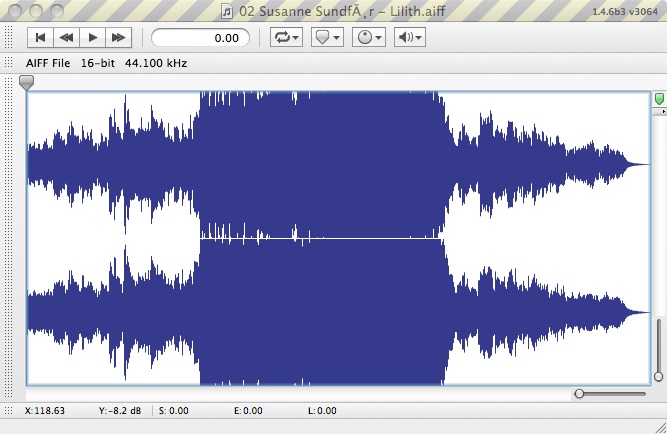Viewport: 667px width, 434px height.
Task: Click the 'X: 118.63' status readout
Action: tap(45, 411)
